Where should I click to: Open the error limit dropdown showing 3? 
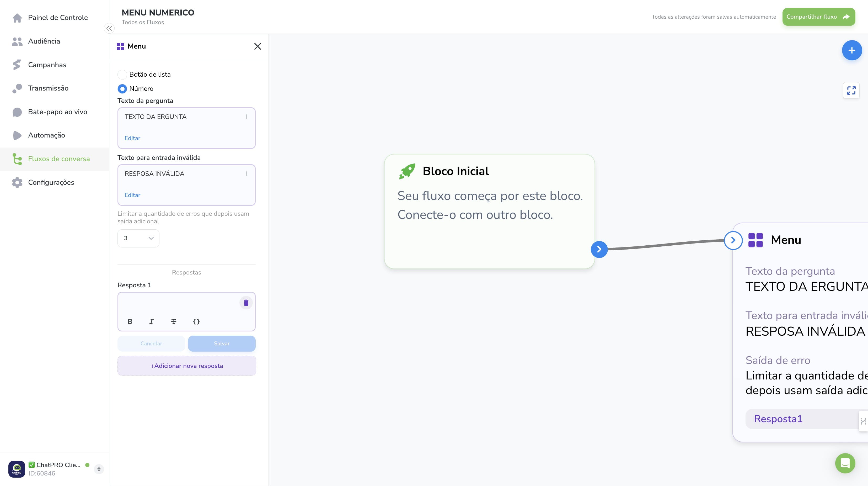[x=138, y=238]
